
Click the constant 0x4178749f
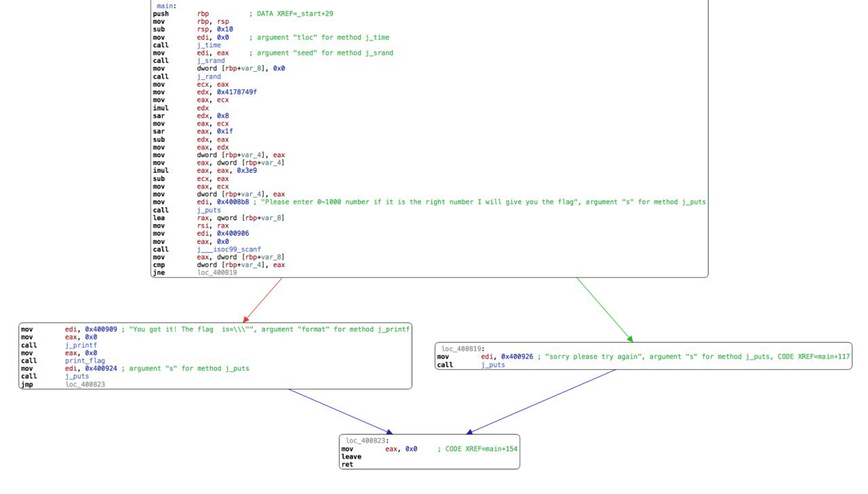point(237,92)
